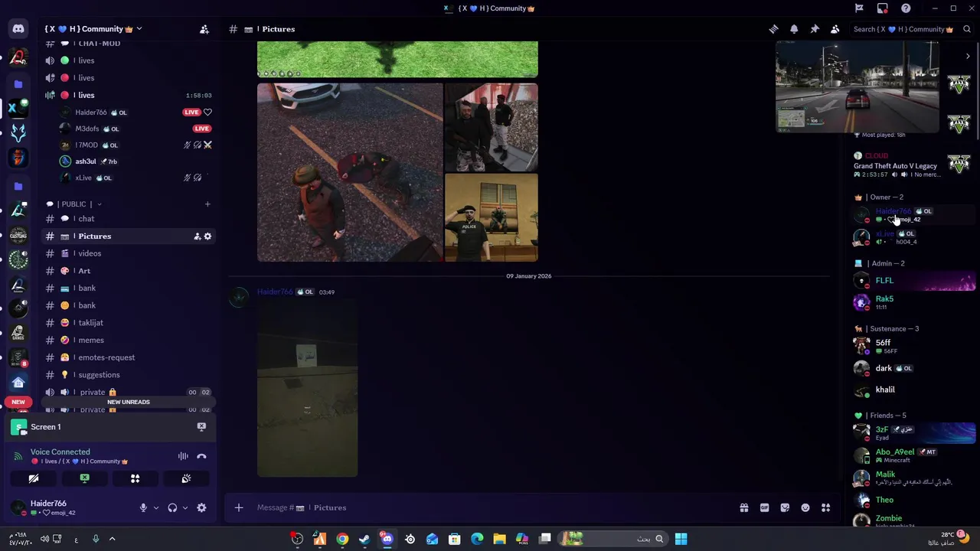Open the flag checkpoint icon in title bar
This screenshot has width=980, height=551.
click(x=859, y=8)
